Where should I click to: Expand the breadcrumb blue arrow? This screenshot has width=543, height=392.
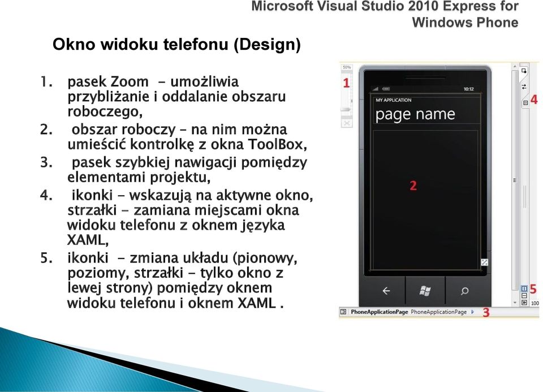(x=473, y=312)
